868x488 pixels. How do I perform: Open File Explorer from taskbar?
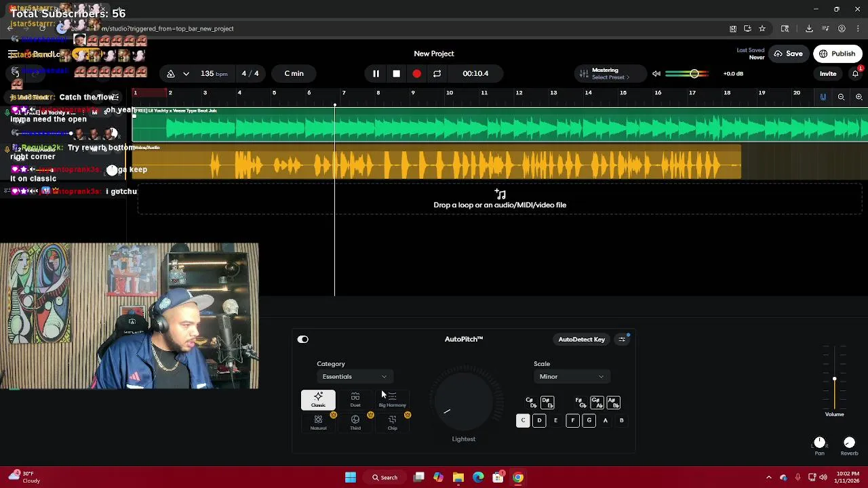tap(458, 478)
